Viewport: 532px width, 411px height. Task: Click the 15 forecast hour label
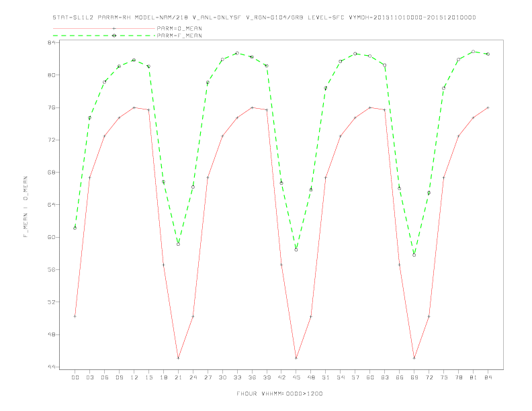148,377
